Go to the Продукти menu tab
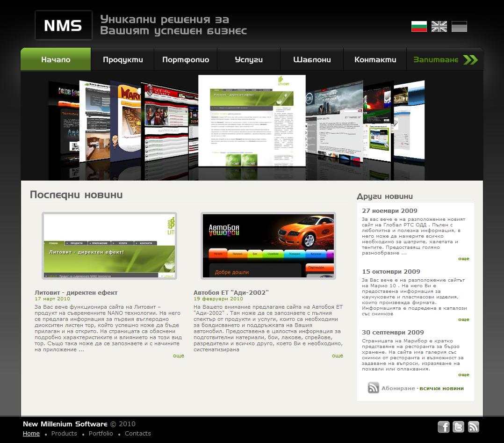504x443 pixels. point(122,60)
